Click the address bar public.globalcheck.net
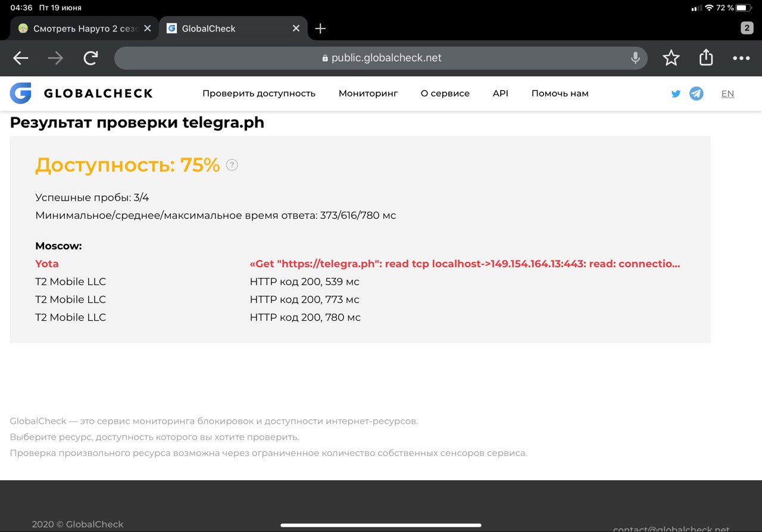The height and width of the screenshot is (532, 762). tap(381, 58)
